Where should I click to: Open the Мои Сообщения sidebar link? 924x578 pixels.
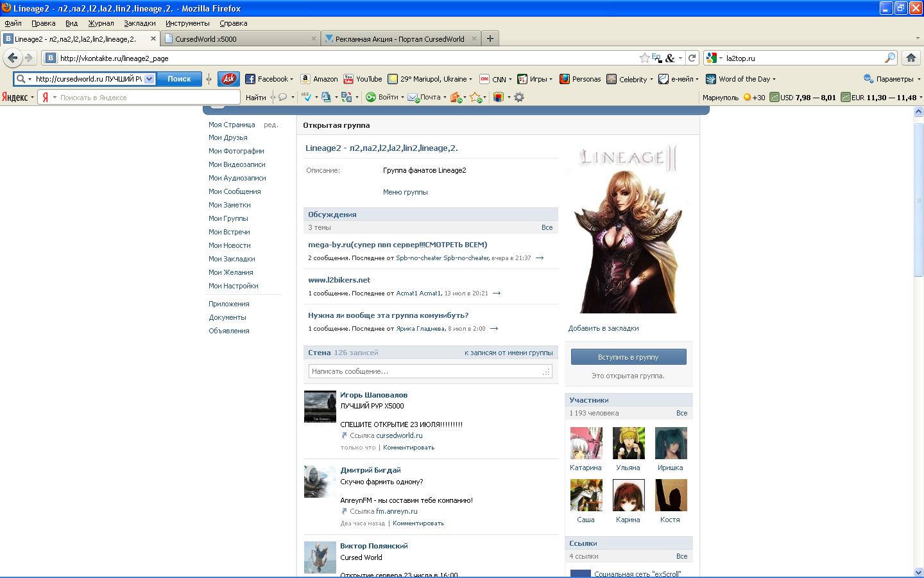234,191
